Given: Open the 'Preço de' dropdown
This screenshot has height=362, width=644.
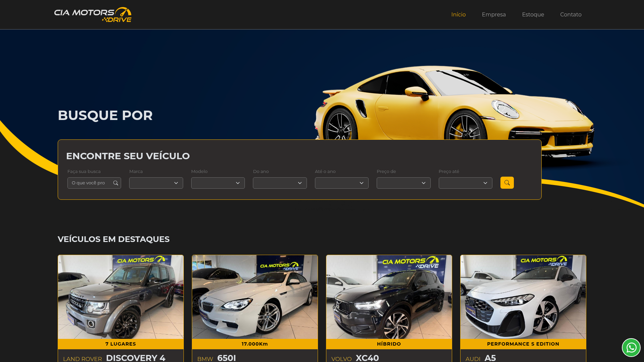Looking at the screenshot, I should point(404,183).
